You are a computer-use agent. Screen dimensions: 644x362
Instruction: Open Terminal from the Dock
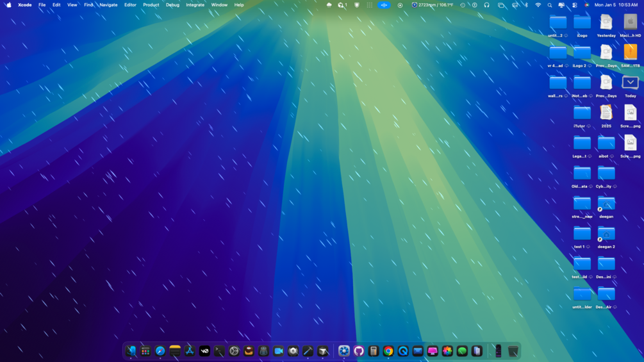[x=219, y=351]
